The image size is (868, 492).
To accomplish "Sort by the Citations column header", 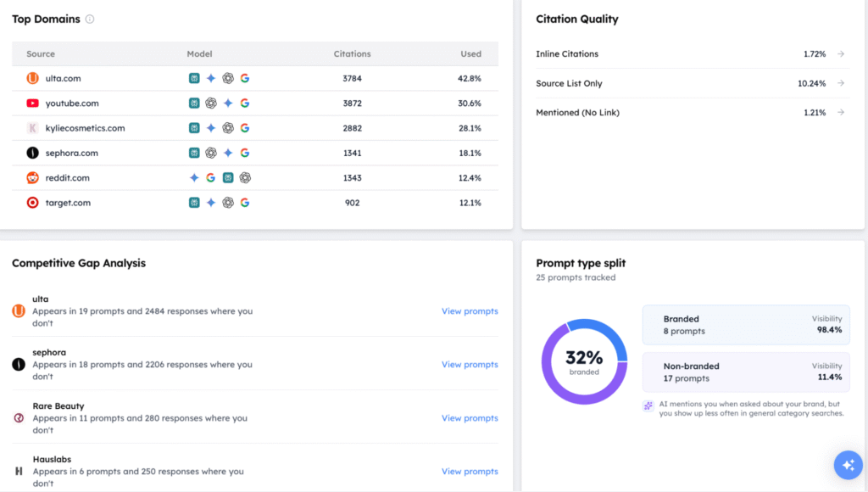I will pos(352,53).
